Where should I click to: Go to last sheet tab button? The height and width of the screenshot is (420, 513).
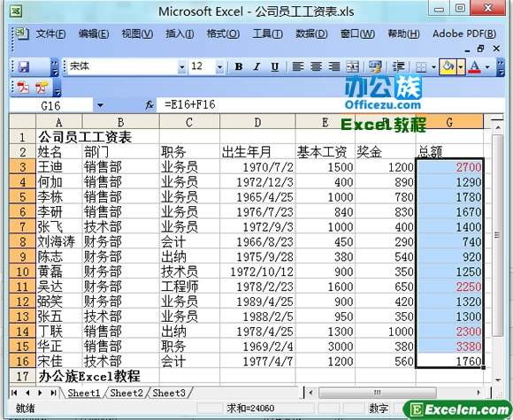click(53, 393)
